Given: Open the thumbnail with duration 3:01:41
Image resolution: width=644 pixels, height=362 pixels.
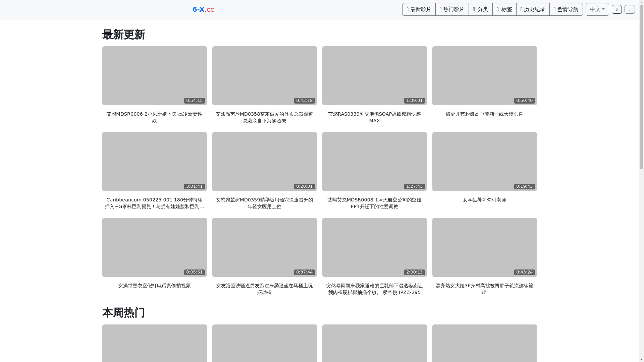Looking at the screenshot, I should (x=154, y=162).
